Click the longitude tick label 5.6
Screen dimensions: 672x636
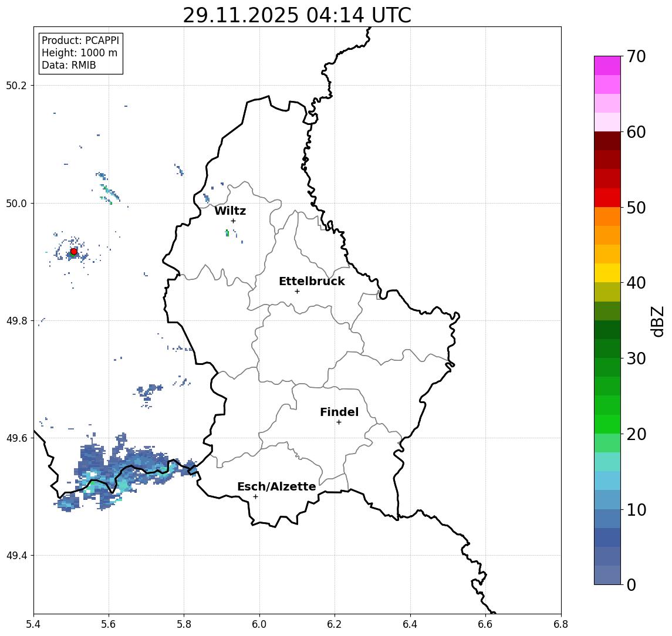[109, 624]
